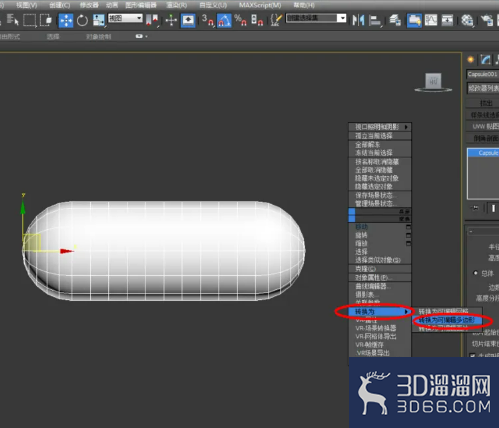Image resolution: width=499 pixels, height=428 pixels.
Task: Choose 隐藏选定对象 in context menu
Action: (380, 187)
